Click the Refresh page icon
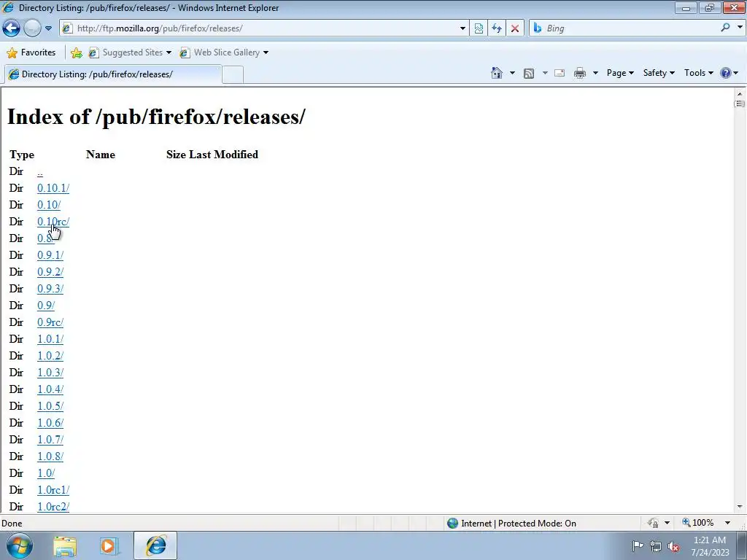Viewport: 747px width, 560px height. click(x=497, y=28)
